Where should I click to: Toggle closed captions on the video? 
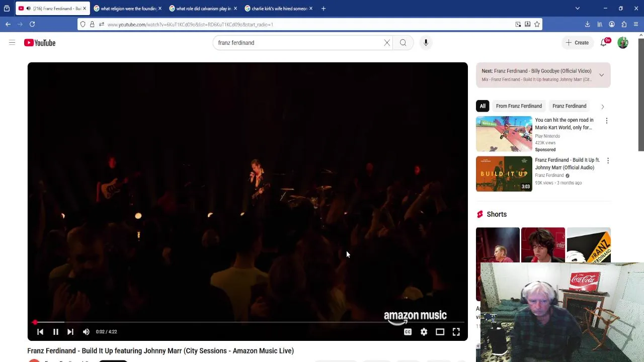[408, 332]
